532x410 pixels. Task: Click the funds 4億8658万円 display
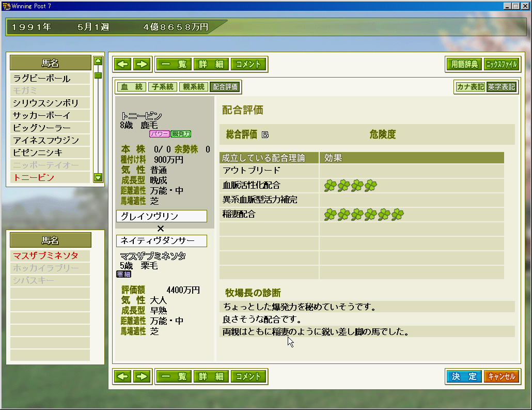[176, 27]
